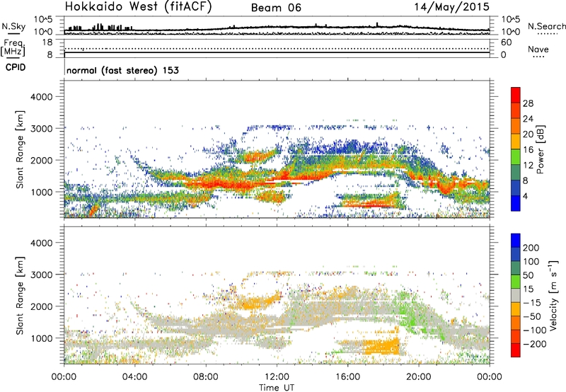
Task: Click the '15' label on Velocity colorbar
Action: click(x=528, y=289)
